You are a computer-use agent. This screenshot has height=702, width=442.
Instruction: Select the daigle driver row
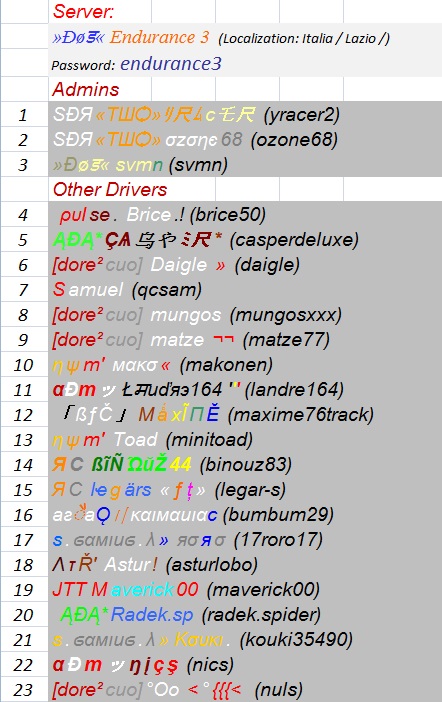click(x=245, y=265)
